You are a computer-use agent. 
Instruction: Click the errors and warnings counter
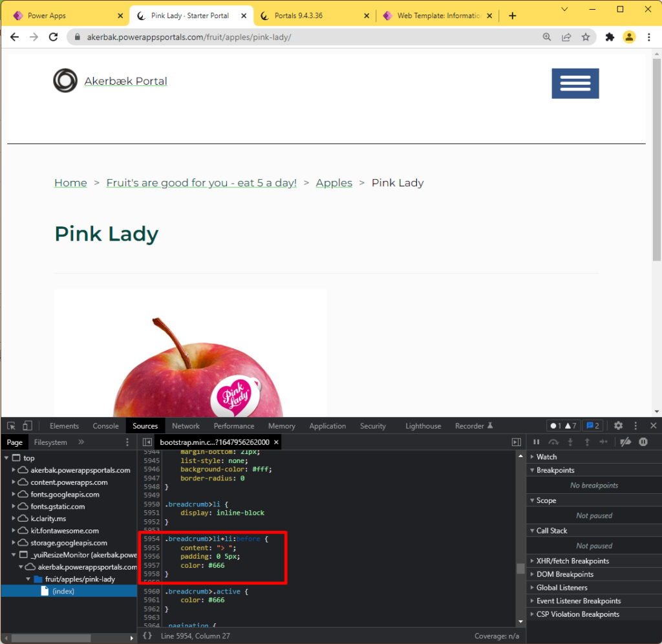(563, 425)
